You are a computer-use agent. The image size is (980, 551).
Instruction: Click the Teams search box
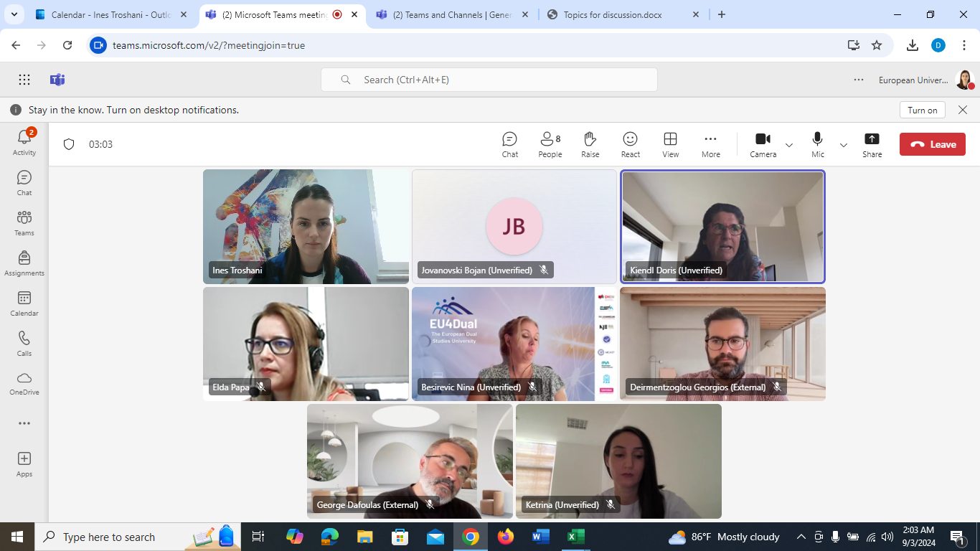(489, 80)
